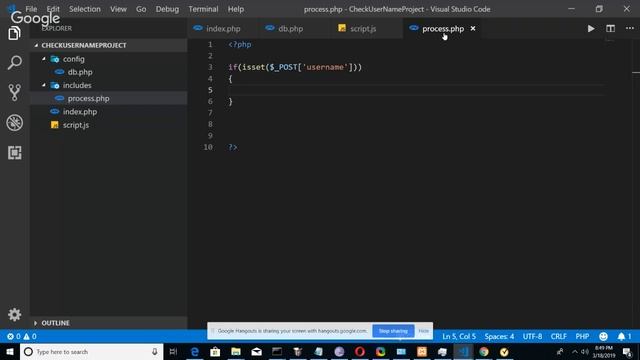
Task: Change encoding via UTF-8 status item
Action: tap(532, 336)
